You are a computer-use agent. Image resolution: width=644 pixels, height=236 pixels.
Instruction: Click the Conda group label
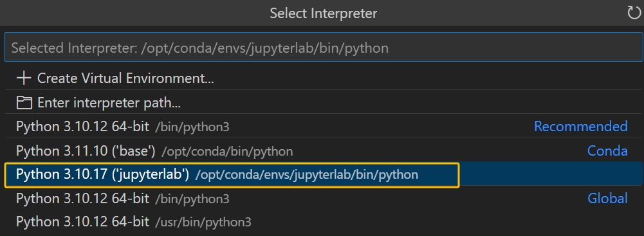coord(607,151)
